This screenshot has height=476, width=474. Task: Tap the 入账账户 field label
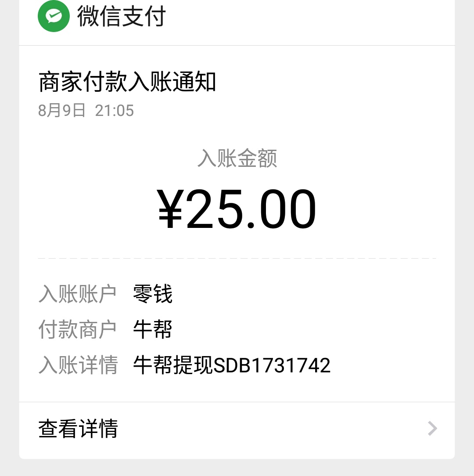pyautogui.click(x=78, y=294)
